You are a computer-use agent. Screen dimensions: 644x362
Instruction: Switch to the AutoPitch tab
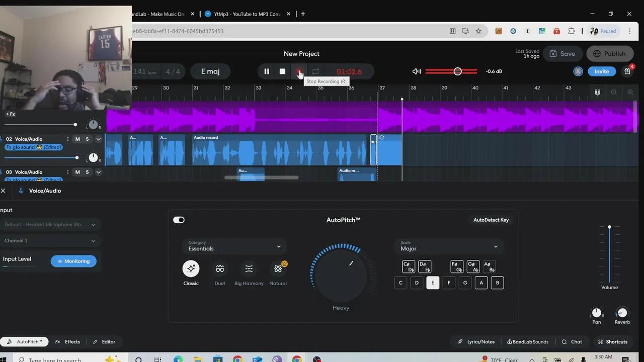25,341
